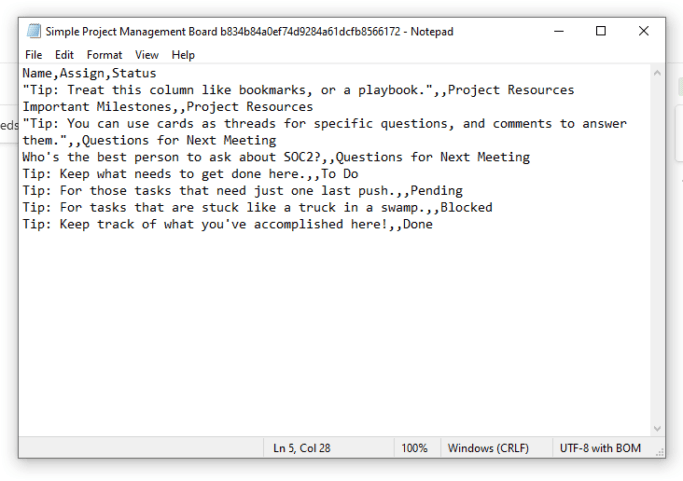Screen dimensions: 683x481
Task: Click the UTF-8 with BOM status field
Action: 600,448
